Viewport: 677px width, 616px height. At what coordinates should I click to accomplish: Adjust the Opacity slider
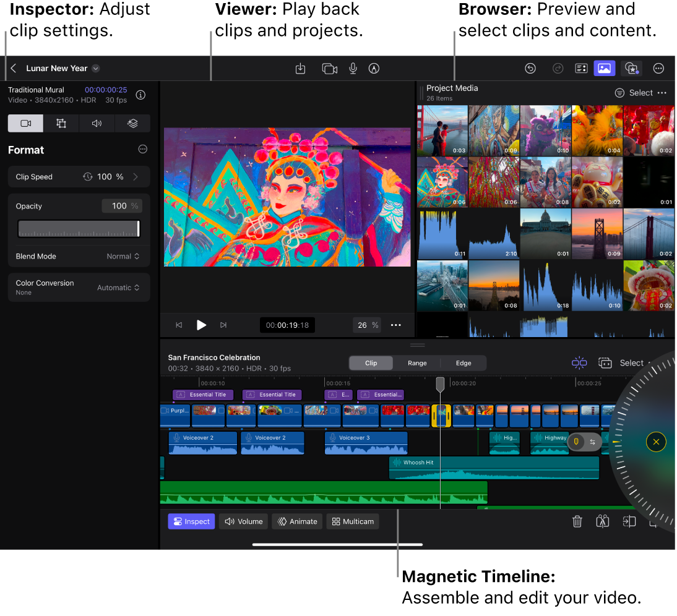79,229
